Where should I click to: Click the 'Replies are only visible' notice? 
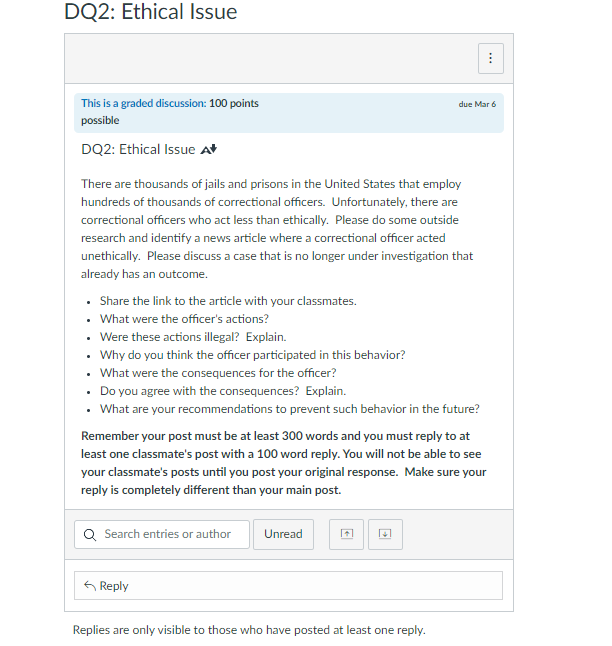pos(249,630)
